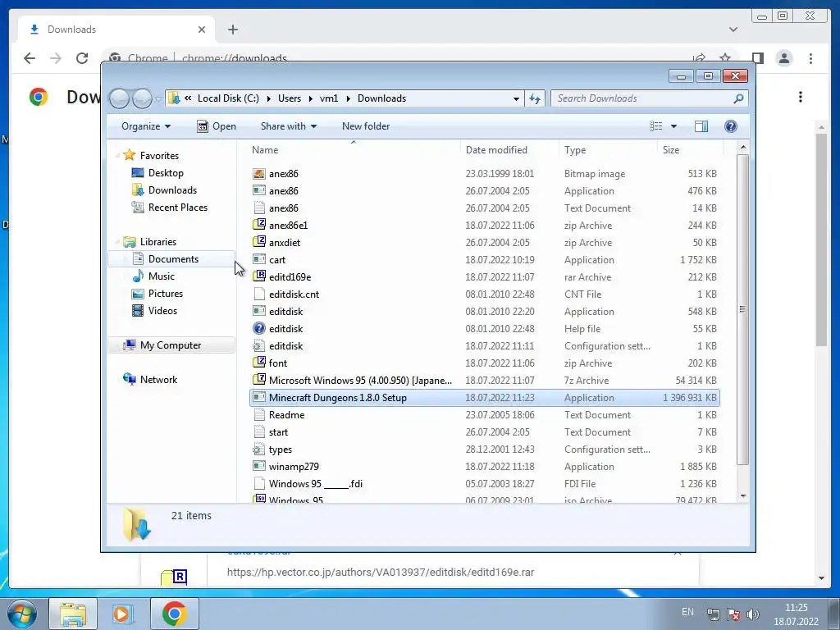Open Windows Explorer from the taskbar
The height and width of the screenshot is (630, 840).
pyautogui.click(x=73, y=614)
